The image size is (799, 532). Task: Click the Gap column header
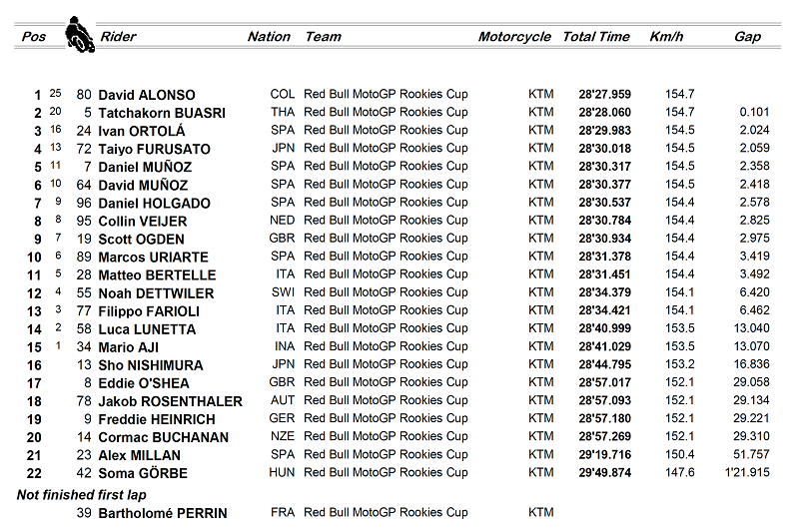click(x=747, y=37)
